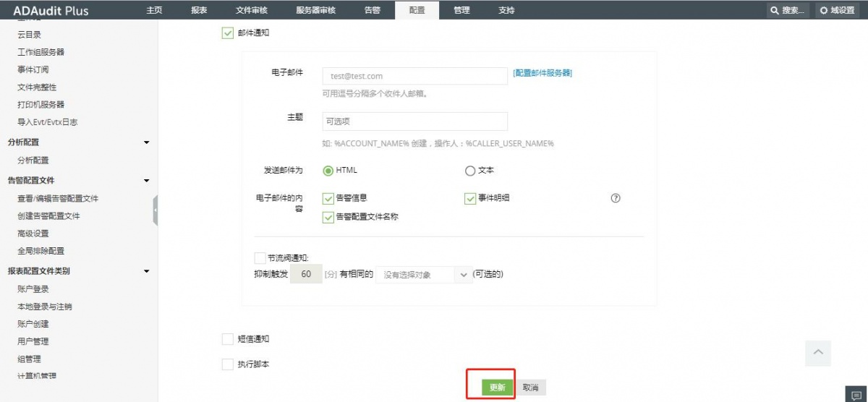This screenshot has height=402, width=868.
Task: Click the search magnifier in top bar
Action: pyautogui.click(x=775, y=11)
